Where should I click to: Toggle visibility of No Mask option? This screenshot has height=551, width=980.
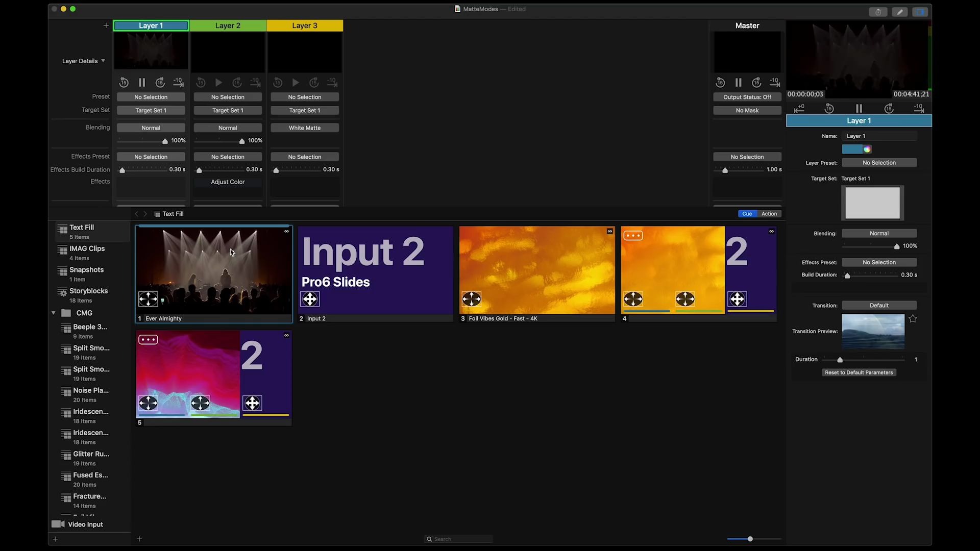click(746, 110)
